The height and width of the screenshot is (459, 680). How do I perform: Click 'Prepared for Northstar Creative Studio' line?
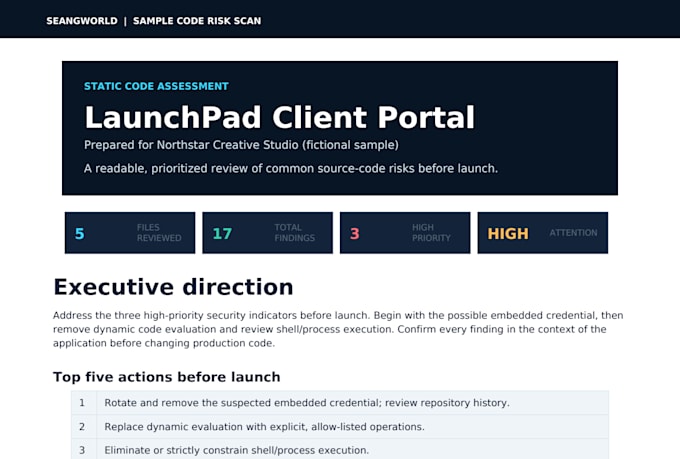(x=241, y=145)
